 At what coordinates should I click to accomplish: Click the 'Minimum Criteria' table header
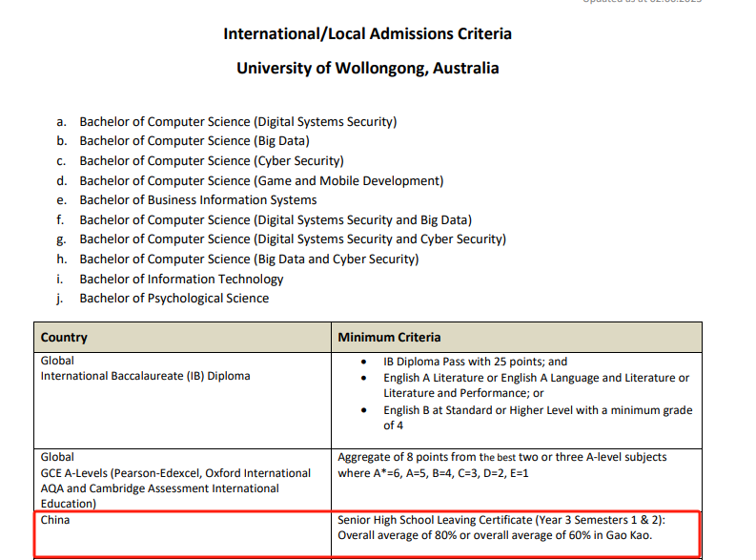pyautogui.click(x=517, y=337)
